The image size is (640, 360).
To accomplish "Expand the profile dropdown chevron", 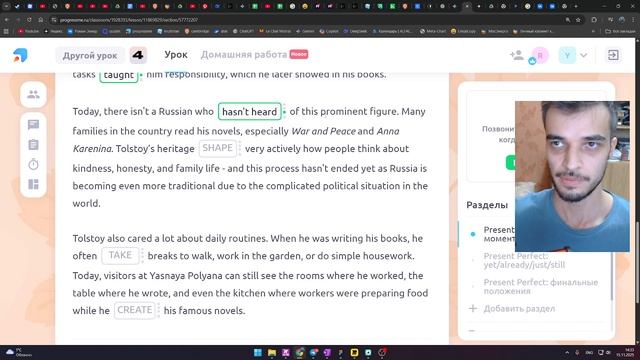I will (584, 55).
